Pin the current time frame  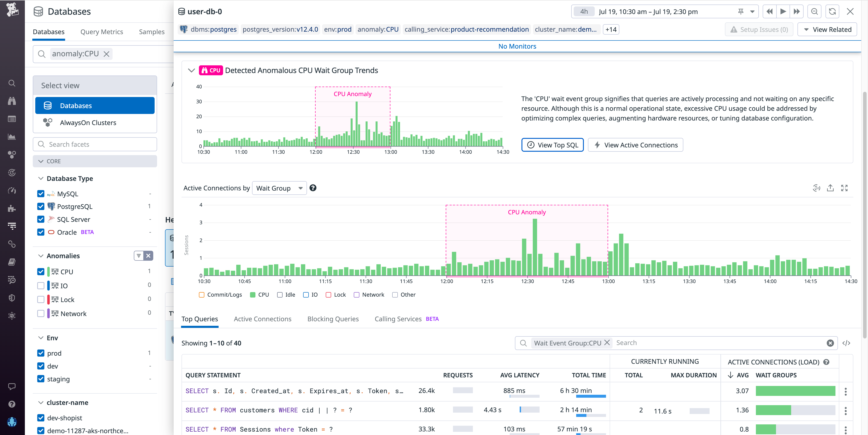741,11
